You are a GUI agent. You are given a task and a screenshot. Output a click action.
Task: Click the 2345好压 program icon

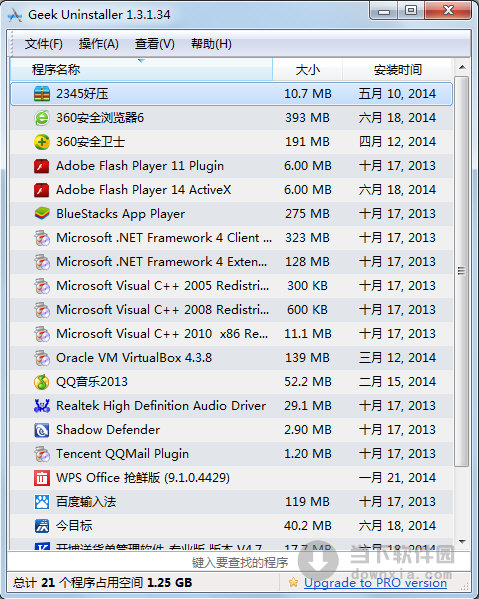[x=42, y=94]
